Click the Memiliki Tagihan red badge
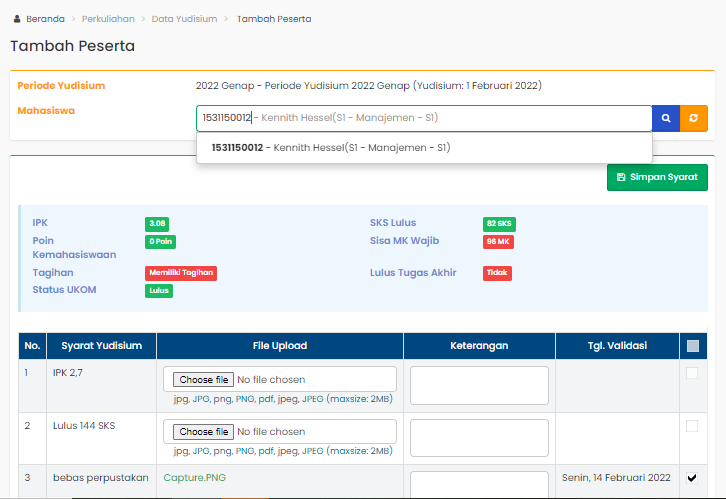 (180, 272)
